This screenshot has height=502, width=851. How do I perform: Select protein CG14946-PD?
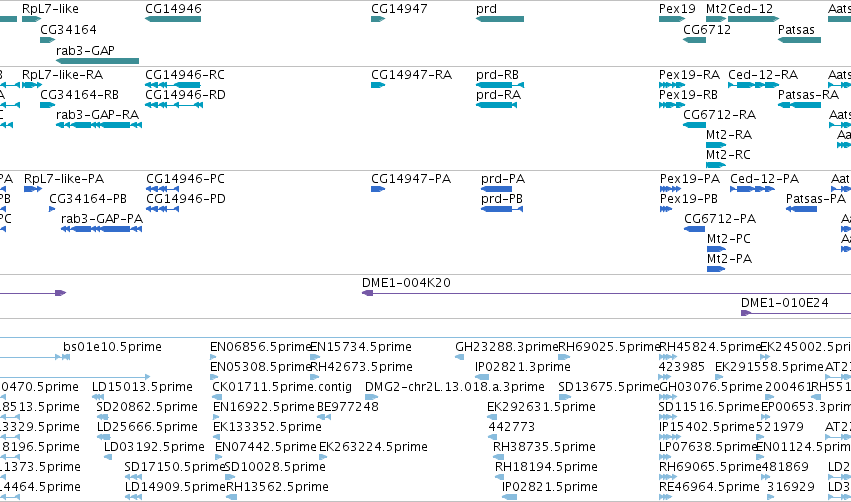[162, 209]
